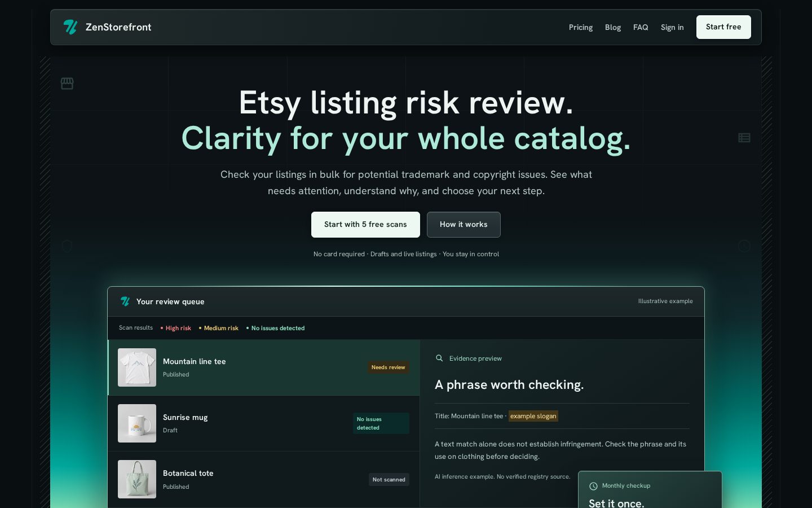Screen dimensions: 812x508
Task: Click the Mountain line tee listing name
Action: tap(195, 361)
